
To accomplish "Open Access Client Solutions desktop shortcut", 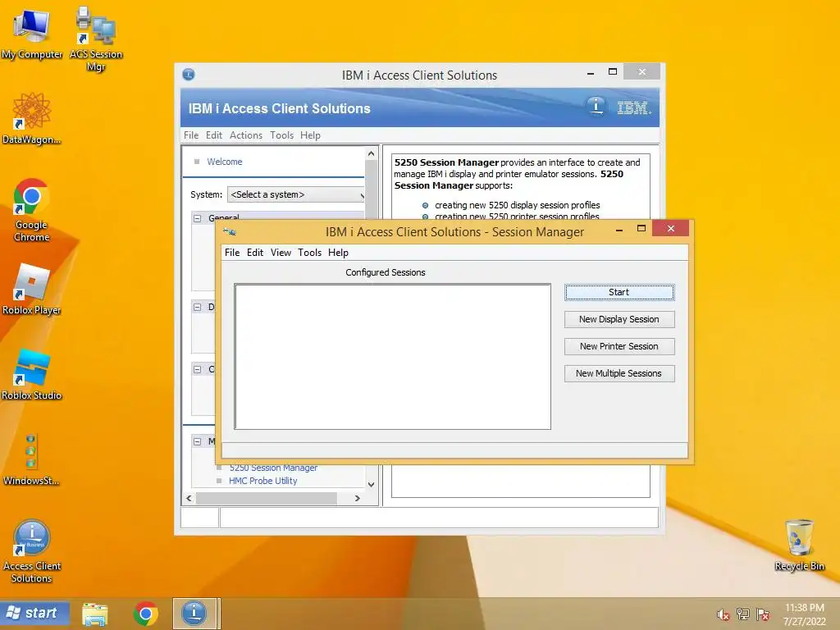I will 32,550.
